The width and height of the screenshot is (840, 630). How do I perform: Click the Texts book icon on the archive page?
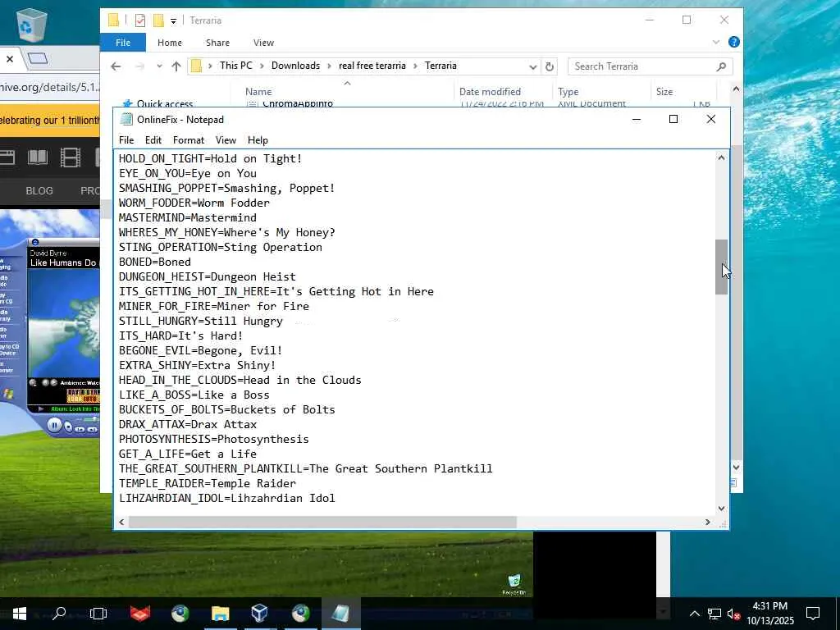tap(38, 157)
